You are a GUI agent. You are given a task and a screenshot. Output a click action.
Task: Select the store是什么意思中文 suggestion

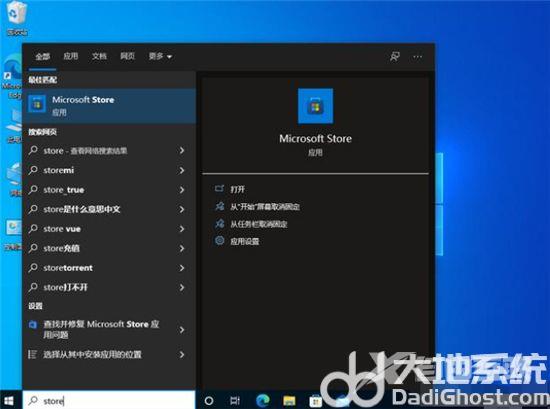(109, 209)
